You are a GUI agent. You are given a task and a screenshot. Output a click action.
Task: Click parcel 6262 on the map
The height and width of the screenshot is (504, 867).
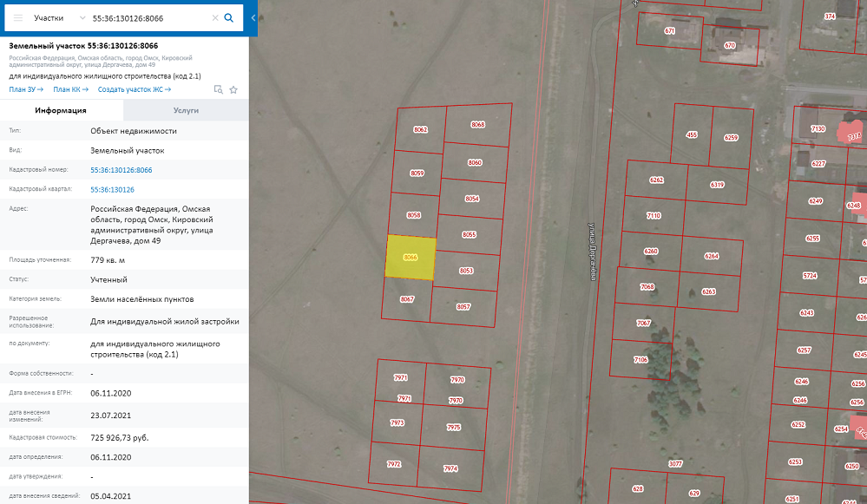[x=656, y=180]
